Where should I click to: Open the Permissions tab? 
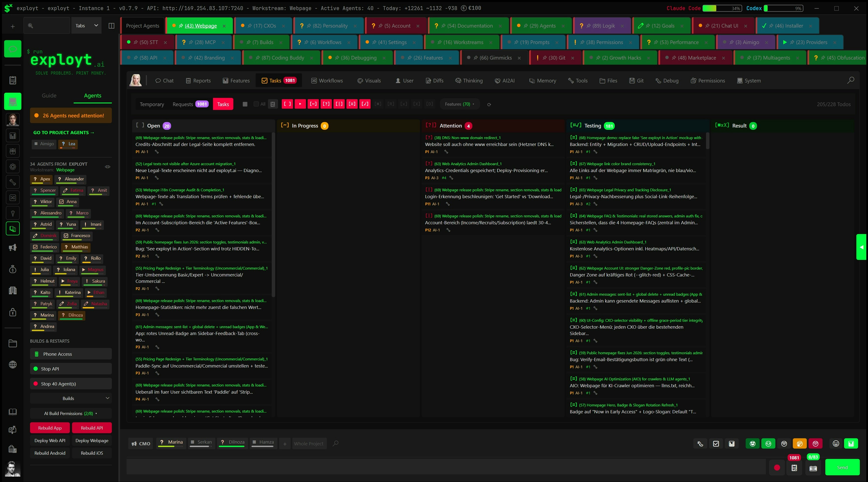(708, 80)
